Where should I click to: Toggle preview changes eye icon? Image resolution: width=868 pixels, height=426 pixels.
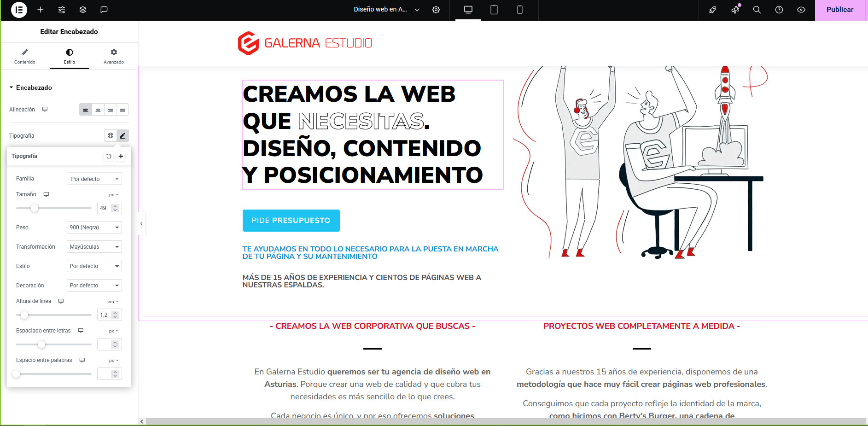(x=801, y=10)
